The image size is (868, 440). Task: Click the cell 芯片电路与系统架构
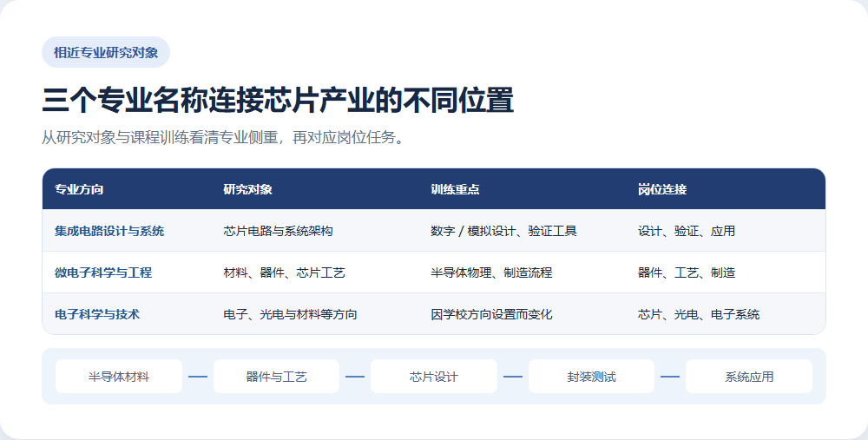(x=278, y=231)
